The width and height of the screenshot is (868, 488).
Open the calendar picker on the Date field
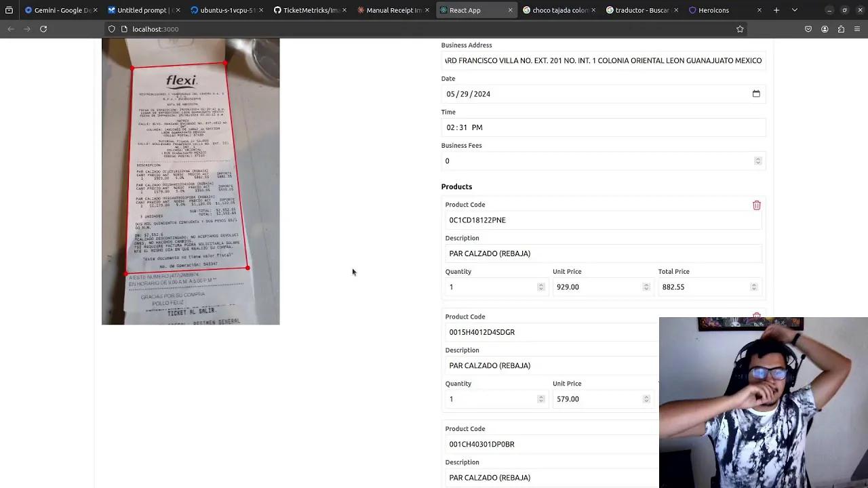[756, 94]
